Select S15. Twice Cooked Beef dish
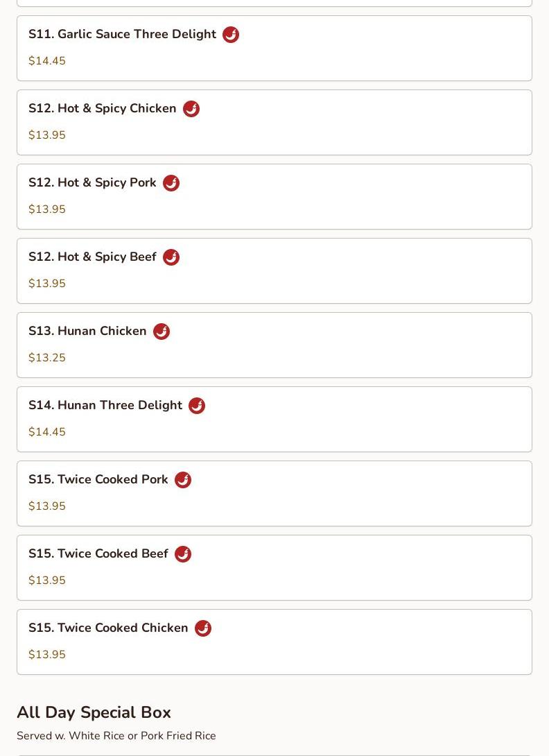Image resolution: width=549 pixels, height=756 pixels. point(274,568)
